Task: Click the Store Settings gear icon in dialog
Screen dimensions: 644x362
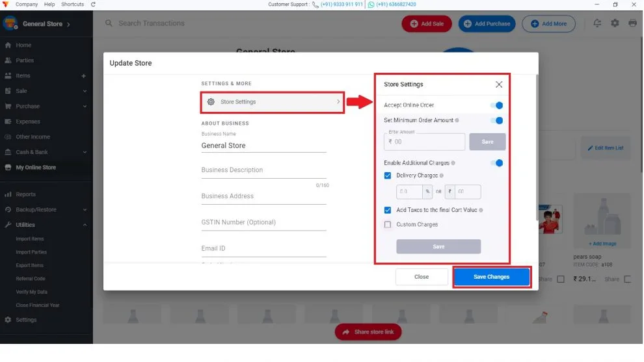Action: 211,102
